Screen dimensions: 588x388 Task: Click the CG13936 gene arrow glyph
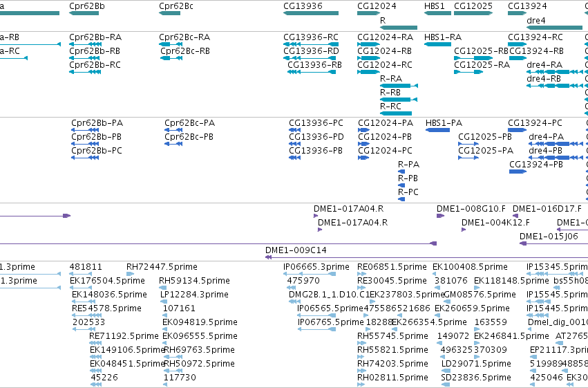(311, 13)
